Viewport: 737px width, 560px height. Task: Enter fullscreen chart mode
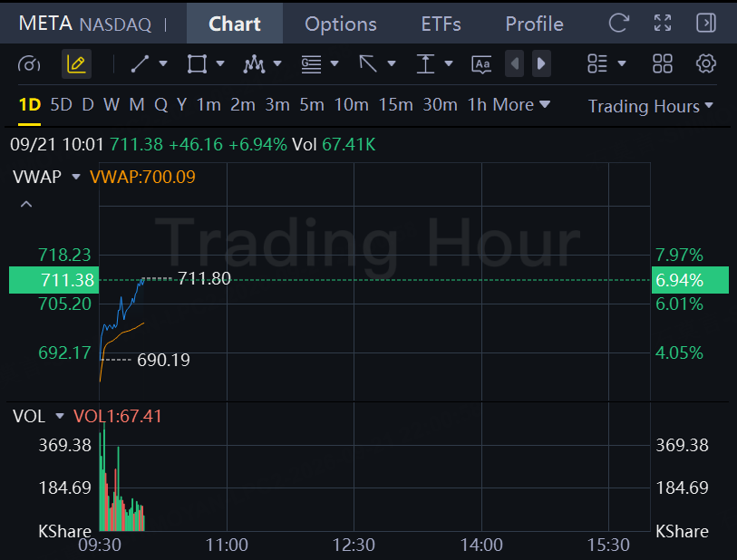click(x=663, y=23)
